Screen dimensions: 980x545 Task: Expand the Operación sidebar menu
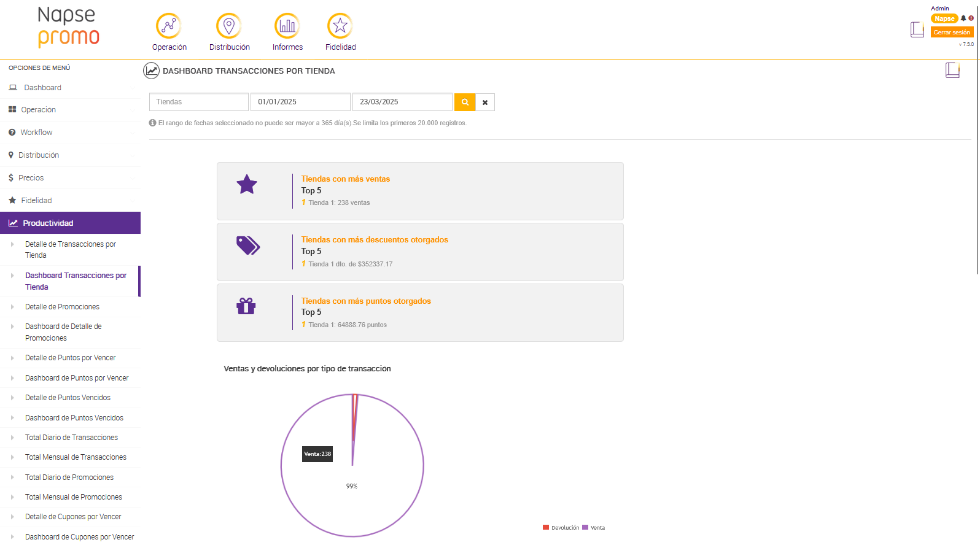(x=38, y=110)
